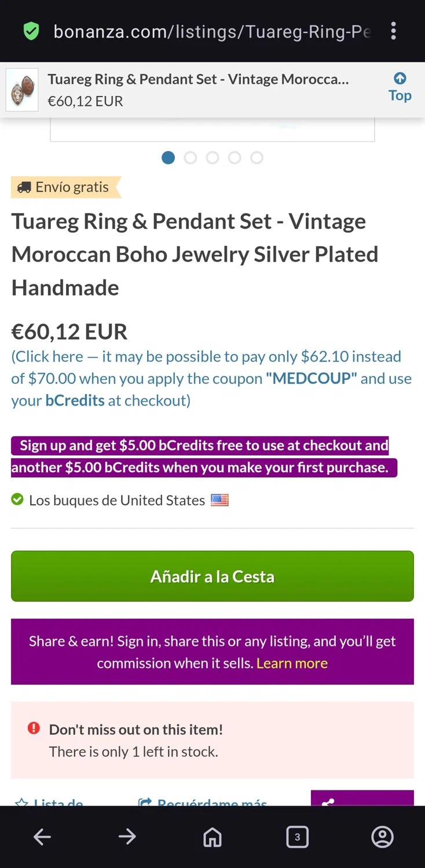Select the second image carousel dot
Image resolution: width=425 pixels, height=868 pixels.
[x=190, y=157]
